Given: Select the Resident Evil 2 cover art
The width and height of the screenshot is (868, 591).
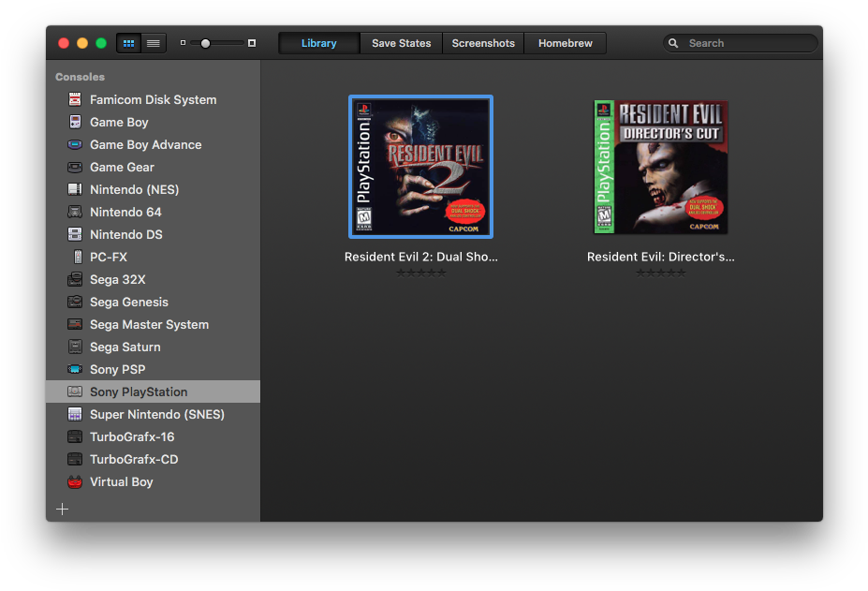Looking at the screenshot, I should tap(420, 167).
